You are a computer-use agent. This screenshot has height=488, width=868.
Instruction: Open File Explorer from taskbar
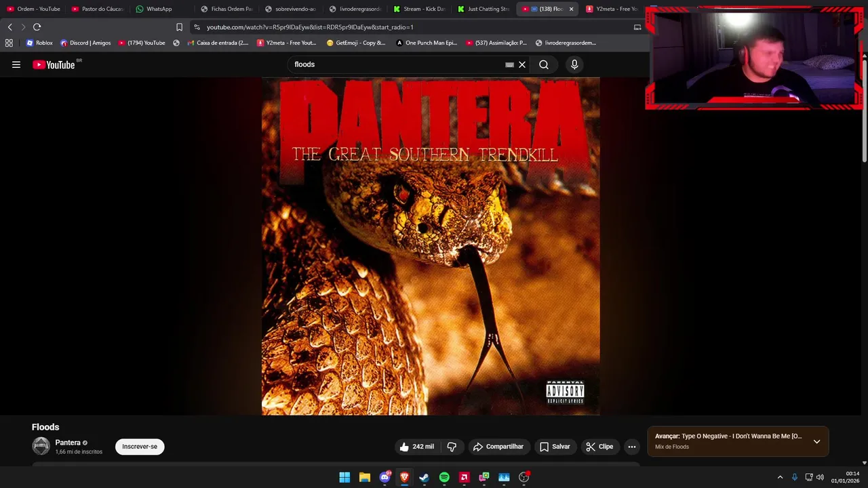(365, 477)
